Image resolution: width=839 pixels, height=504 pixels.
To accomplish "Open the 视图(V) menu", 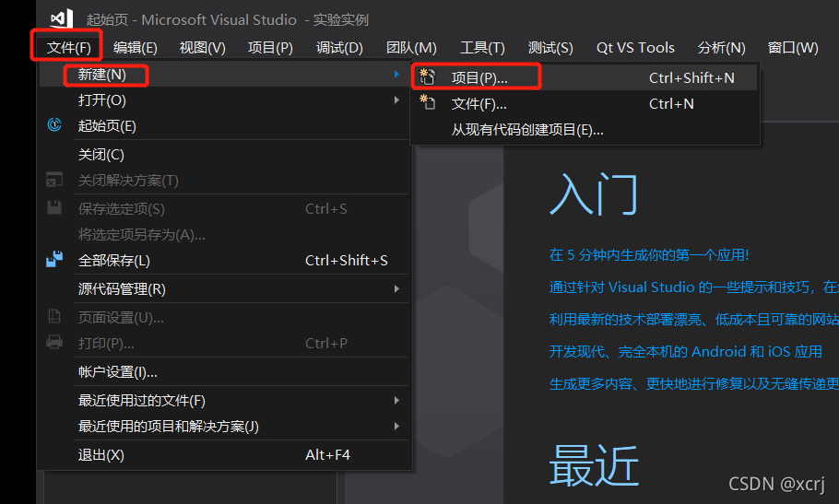I will 202,48.
